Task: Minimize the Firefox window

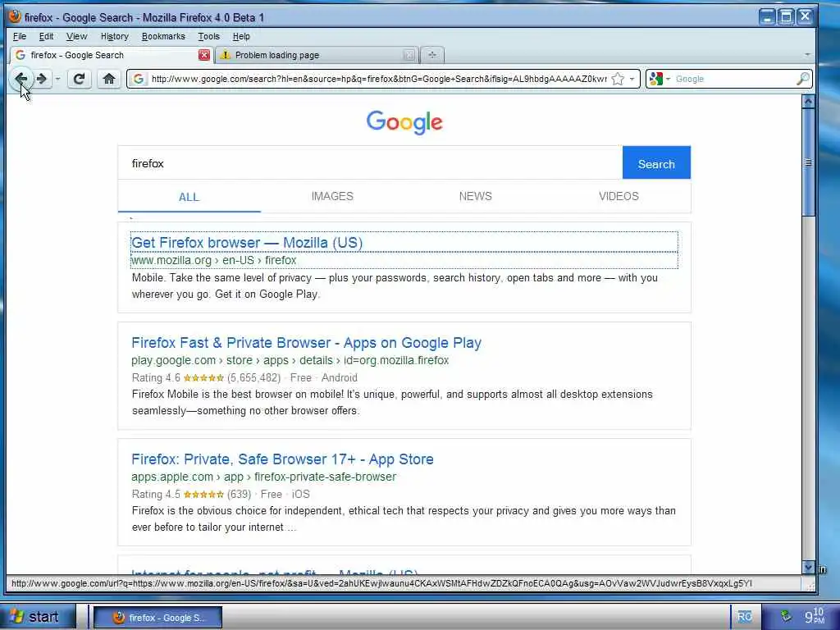Action: (x=767, y=17)
